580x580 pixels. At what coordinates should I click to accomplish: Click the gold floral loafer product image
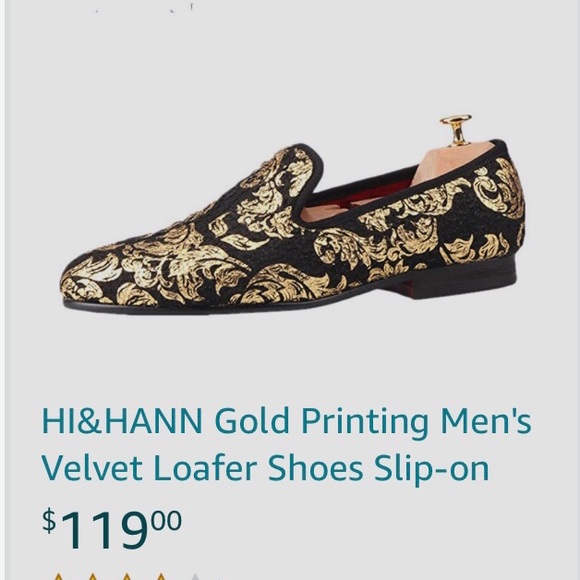click(293, 215)
